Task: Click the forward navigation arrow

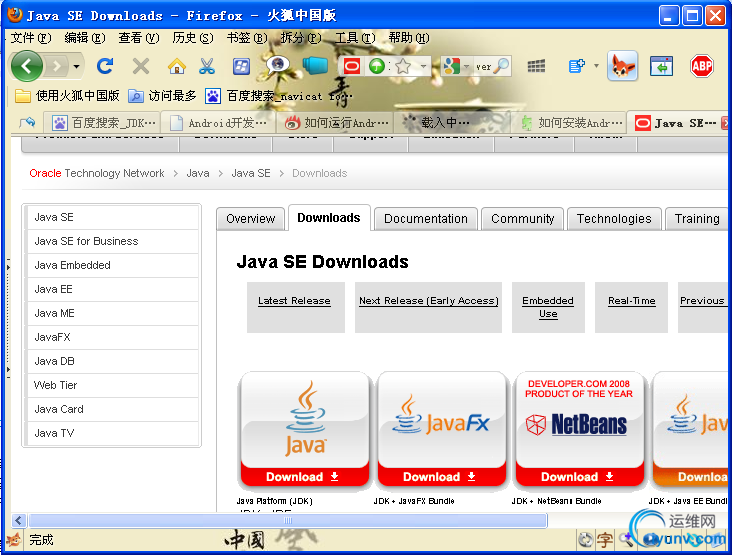Action: 57,66
